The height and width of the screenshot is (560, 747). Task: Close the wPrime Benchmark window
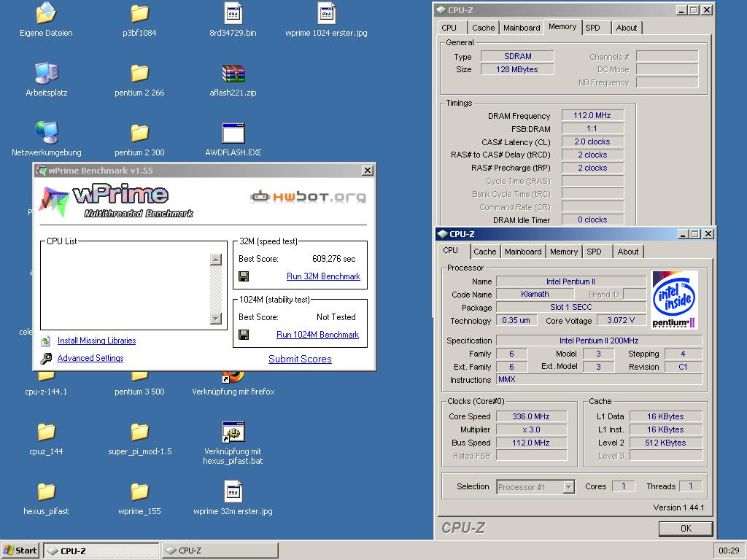[368, 171]
